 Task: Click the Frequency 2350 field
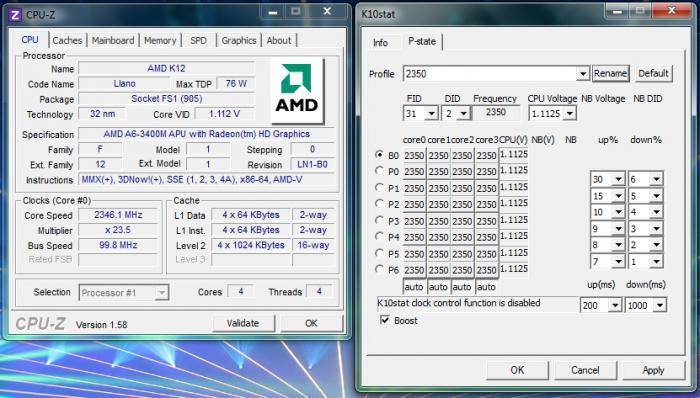[x=496, y=113]
